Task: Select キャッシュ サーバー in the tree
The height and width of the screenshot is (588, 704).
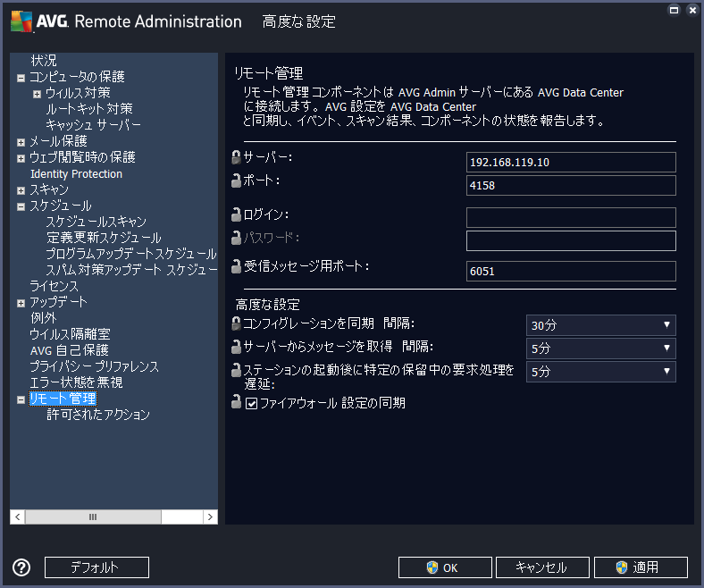Action: [94, 125]
